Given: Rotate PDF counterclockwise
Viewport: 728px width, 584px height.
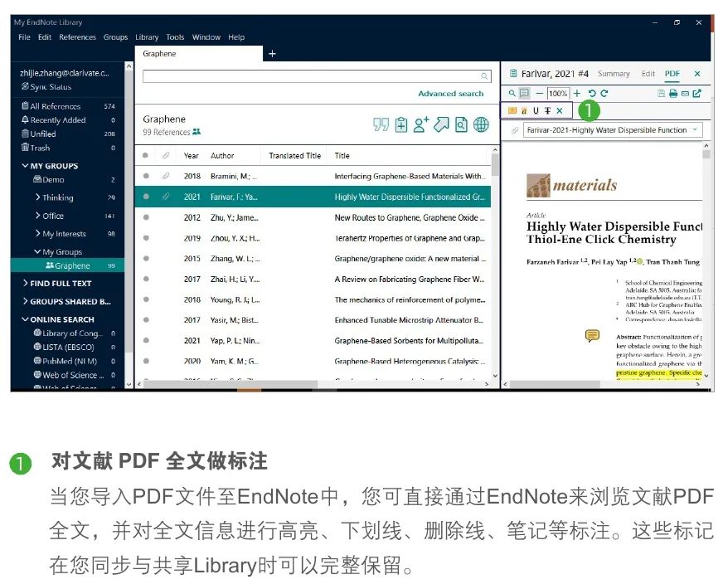Looking at the screenshot, I should (x=592, y=94).
